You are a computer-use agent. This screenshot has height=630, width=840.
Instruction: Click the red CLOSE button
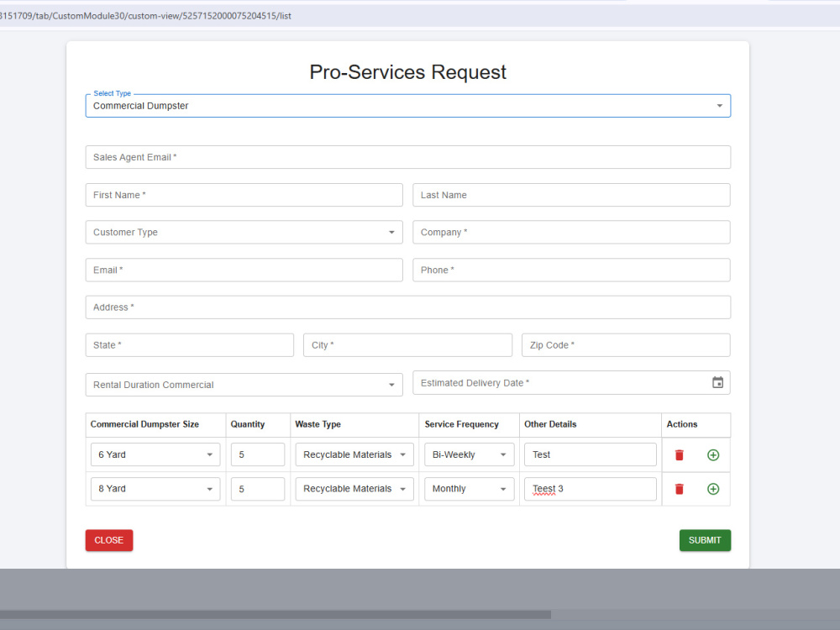pyautogui.click(x=108, y=540)
